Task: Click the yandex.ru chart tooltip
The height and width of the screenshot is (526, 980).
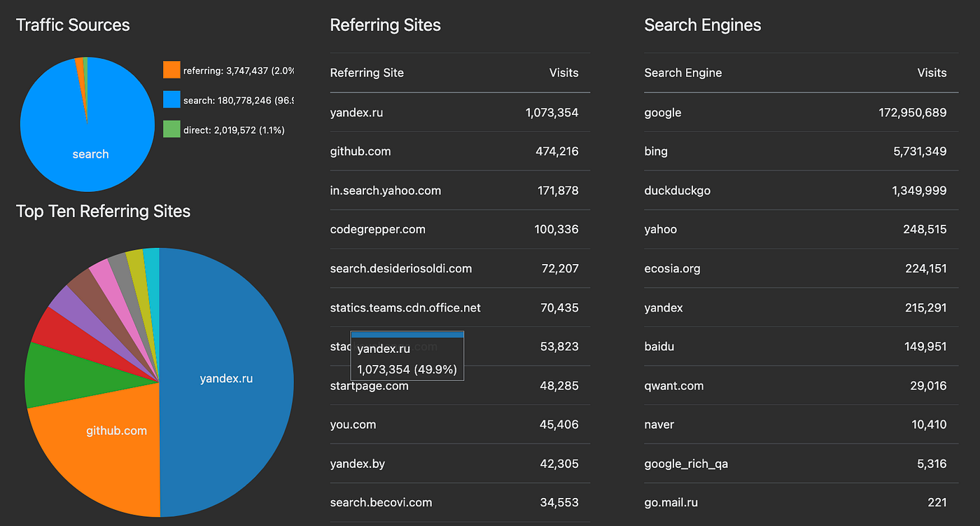Action: click(407, 356)
